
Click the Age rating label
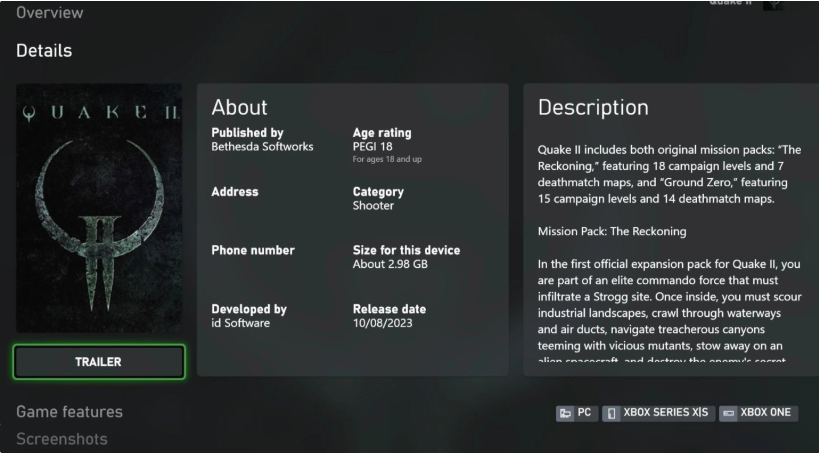(382, 133)
